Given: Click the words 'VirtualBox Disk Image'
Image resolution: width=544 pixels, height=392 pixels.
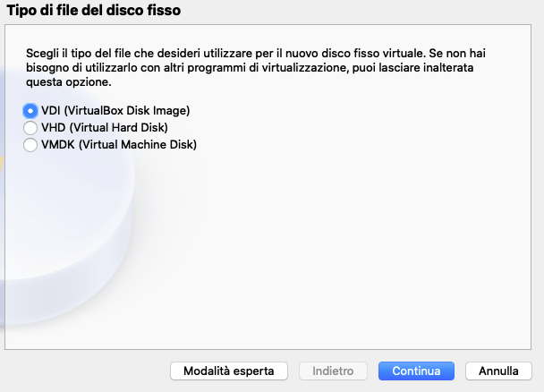Looking at the screenshot, I should (125, 111).
